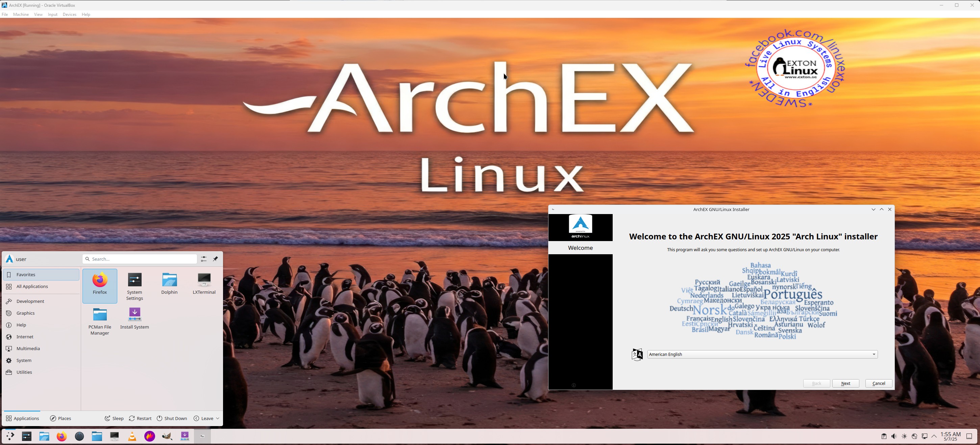
Task: Toggle the launcher pin-open icon
Action: (215, 259)
